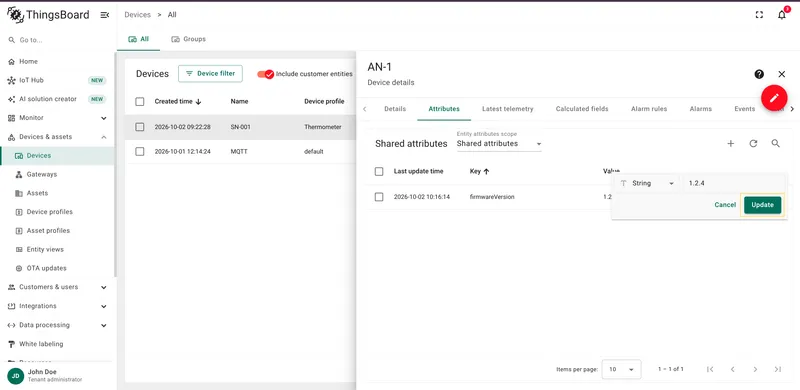Viewport: 800px width, 390px height.
Task: Click the MQTT device name
Action: tap(239, 152)
